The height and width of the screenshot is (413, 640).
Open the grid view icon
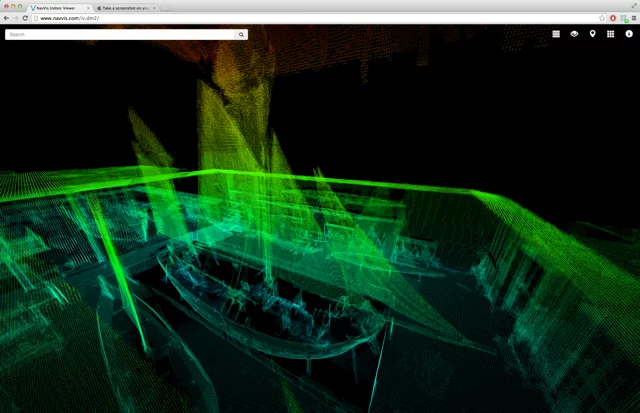[610, 34]
